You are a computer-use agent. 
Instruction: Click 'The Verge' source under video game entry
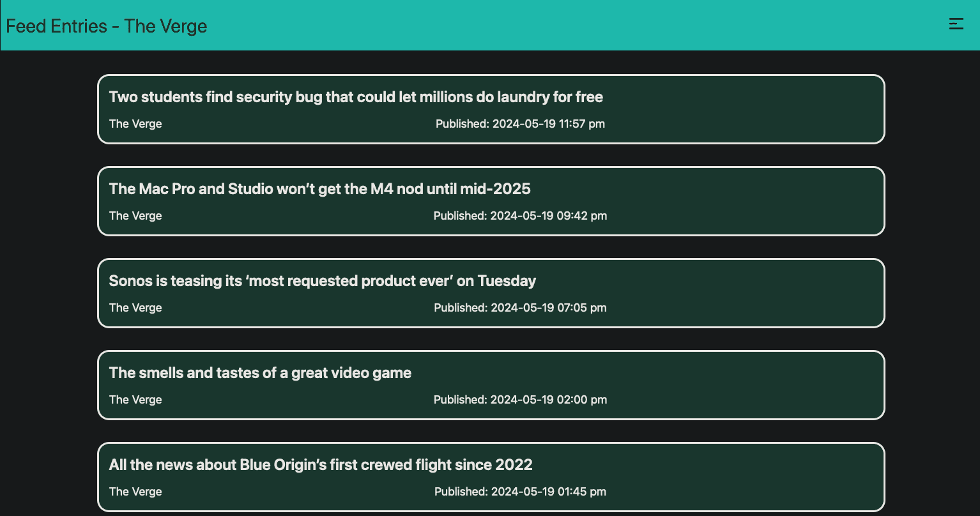135,400
